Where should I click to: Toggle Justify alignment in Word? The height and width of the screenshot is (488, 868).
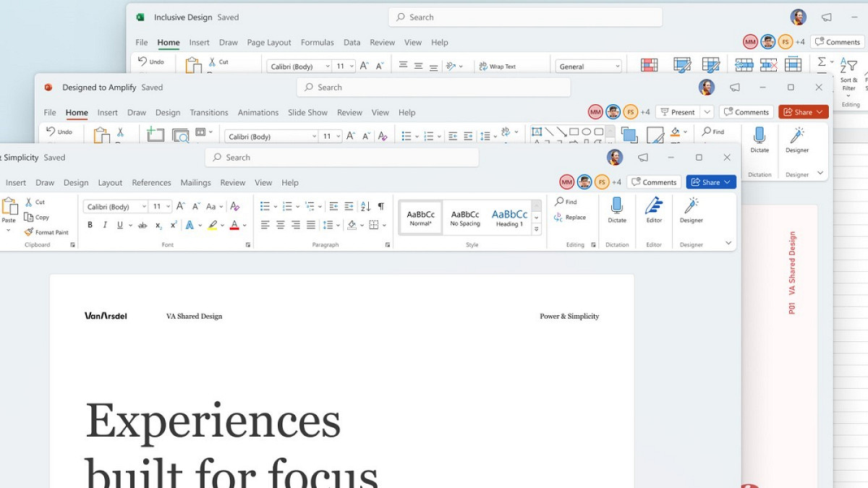[311, 226]
